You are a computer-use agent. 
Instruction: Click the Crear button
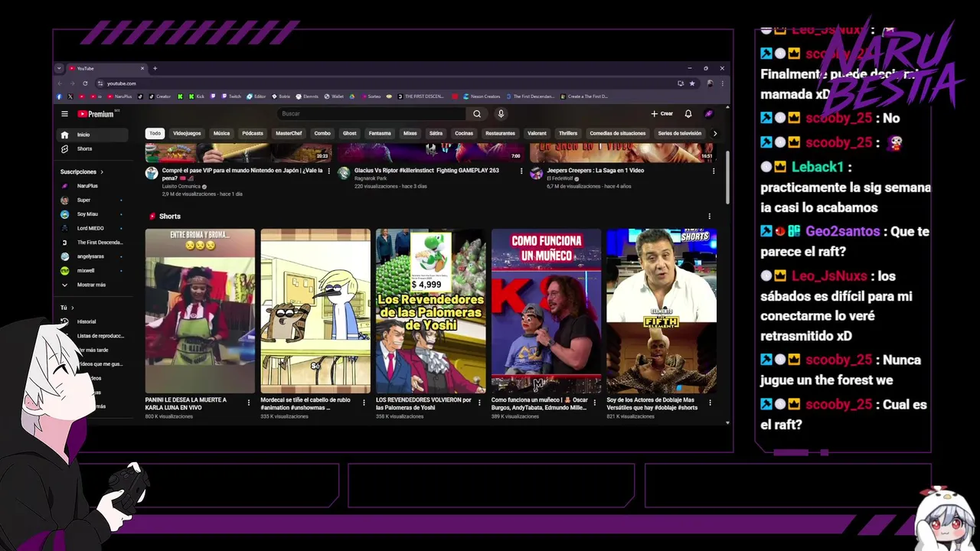click(x=661, y=114)
